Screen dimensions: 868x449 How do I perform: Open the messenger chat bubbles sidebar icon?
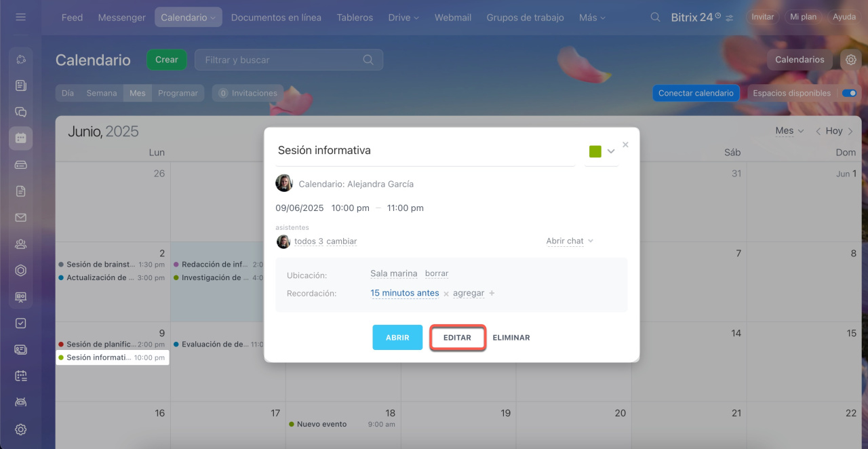tap(20, 112)
